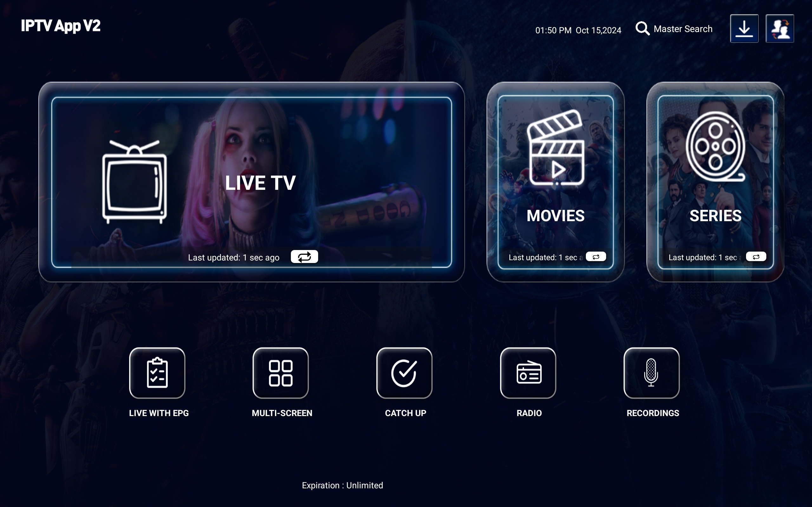Toggle auto-refresh on Movies

point(595,257)
